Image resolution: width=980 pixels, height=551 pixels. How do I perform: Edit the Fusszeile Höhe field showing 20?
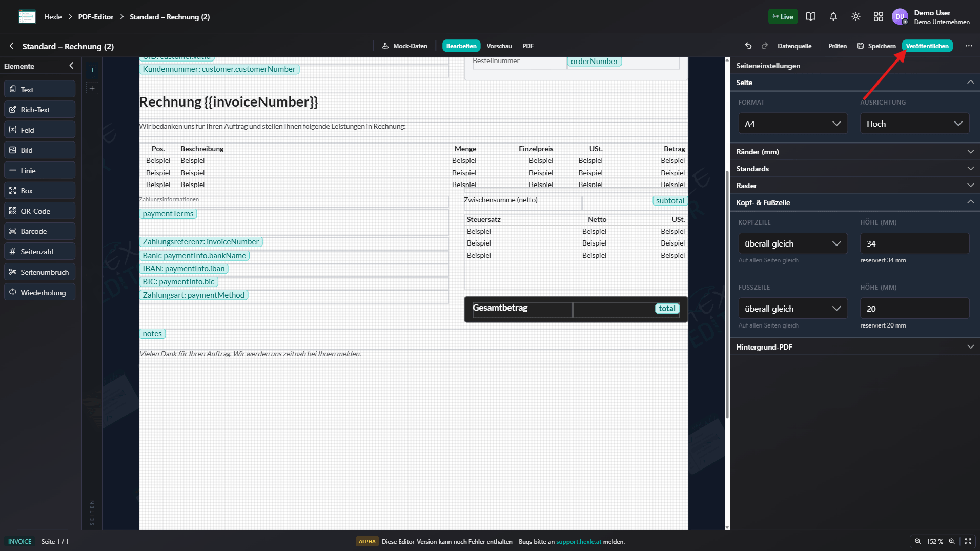(x=914, y=309)
